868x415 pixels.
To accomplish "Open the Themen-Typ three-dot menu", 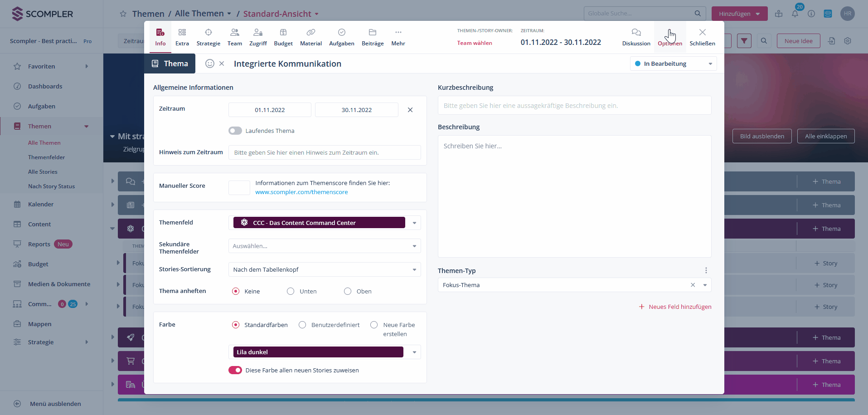I will click(706, 270).
